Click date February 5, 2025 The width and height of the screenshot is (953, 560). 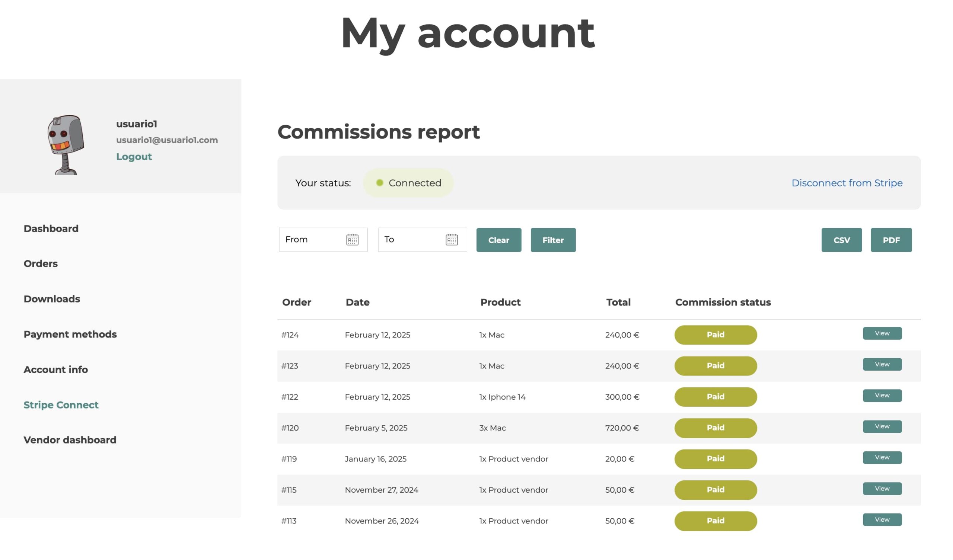tap(376, 428)
